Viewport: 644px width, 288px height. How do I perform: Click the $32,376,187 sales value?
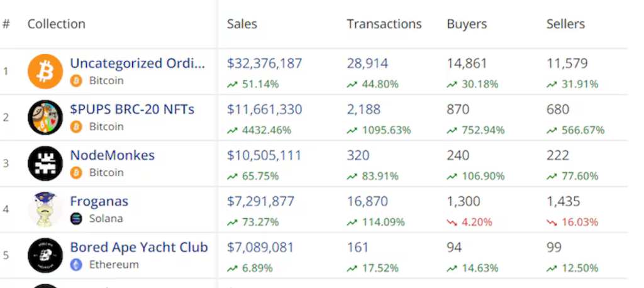pos(264,64)
